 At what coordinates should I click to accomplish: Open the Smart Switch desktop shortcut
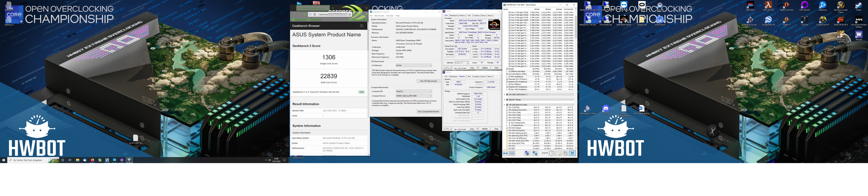pyautogui.click(x=660, y=21)
